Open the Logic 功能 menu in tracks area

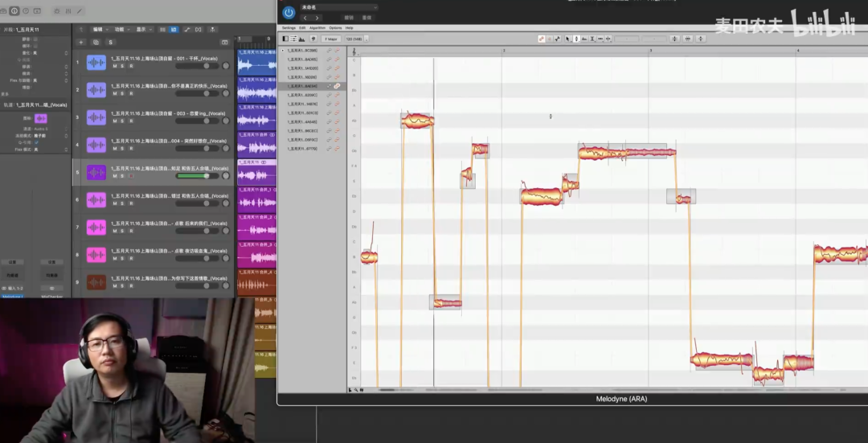tap(121, 30)
